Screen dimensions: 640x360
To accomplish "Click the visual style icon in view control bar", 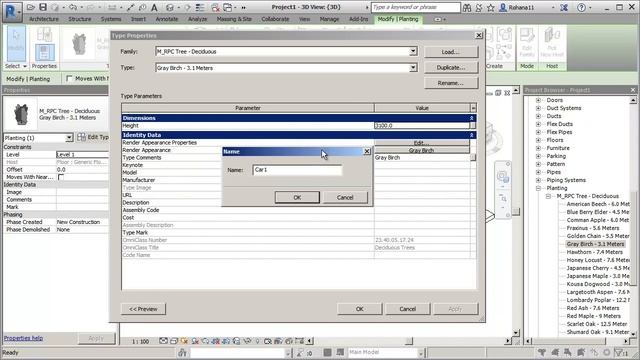I will [x=173, y=341].
